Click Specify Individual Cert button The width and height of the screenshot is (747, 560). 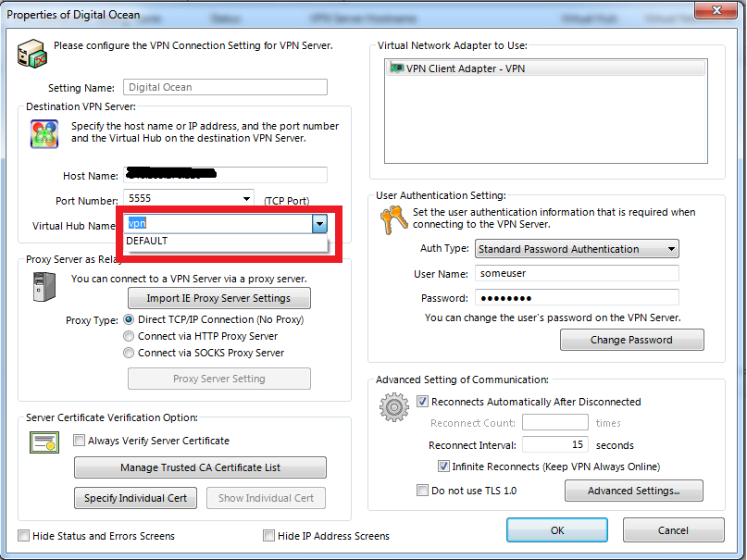(136, 498)
